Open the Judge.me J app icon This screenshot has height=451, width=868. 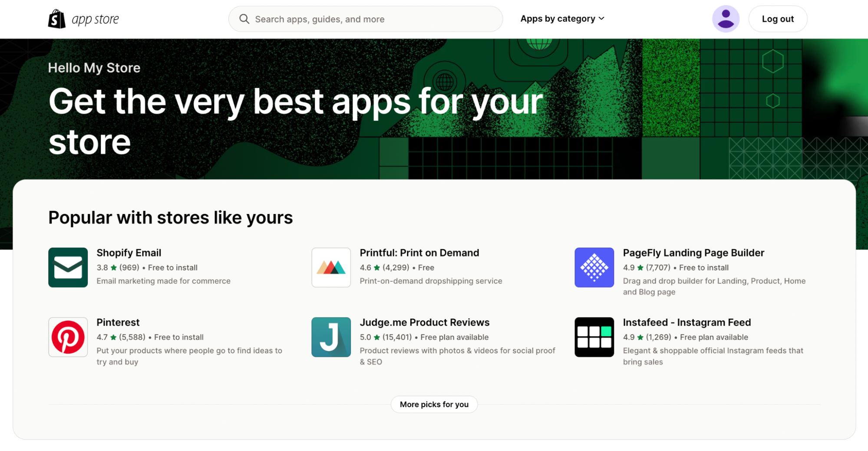[x=331, y=337]
